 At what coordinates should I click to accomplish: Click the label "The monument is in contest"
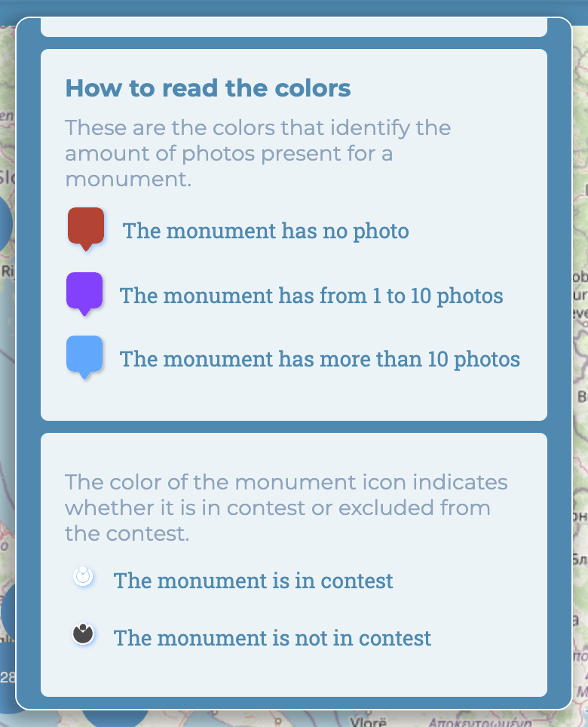tap(253, 581)
